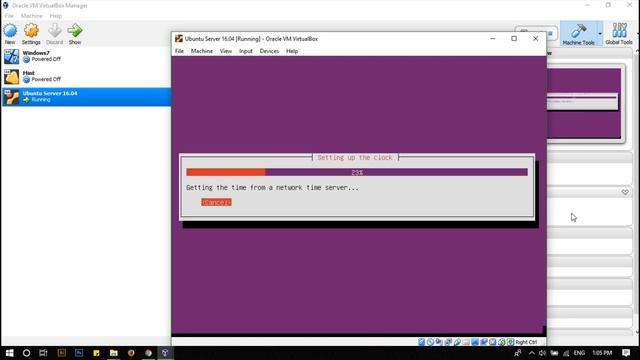The width and height of the screenshot is (640, 360).
Task: Click the network signal tray icon
Action: [x=566, y=353]
